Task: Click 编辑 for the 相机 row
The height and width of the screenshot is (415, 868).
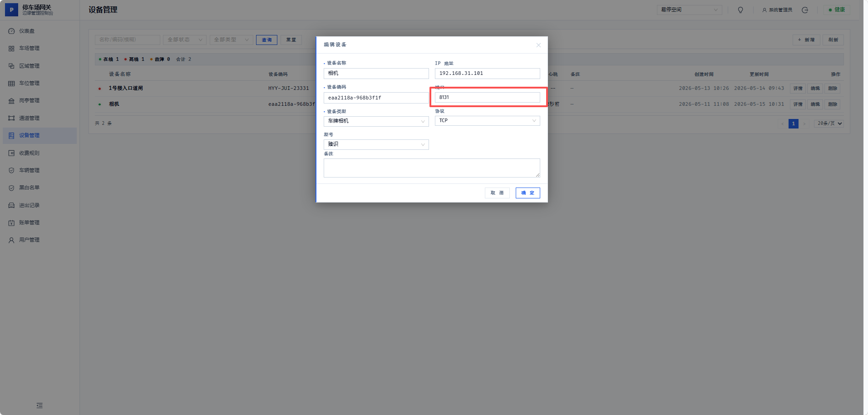Action: 815,104
